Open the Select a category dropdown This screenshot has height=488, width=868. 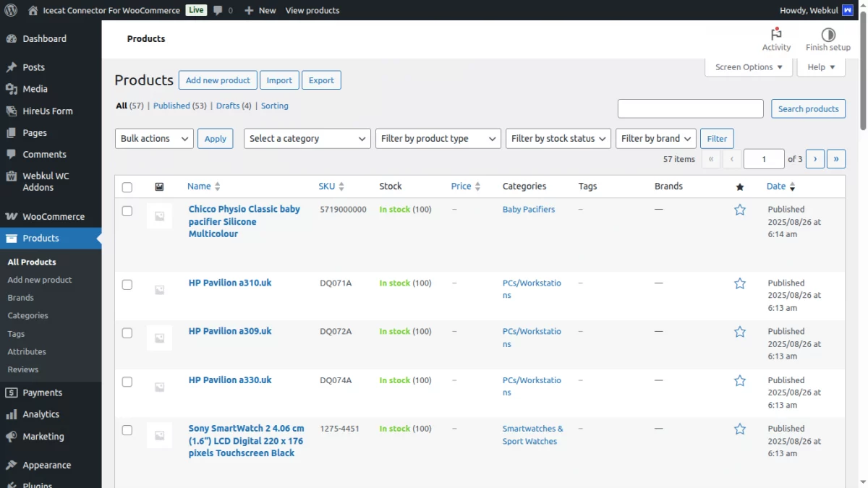click(x=307, y=138)
